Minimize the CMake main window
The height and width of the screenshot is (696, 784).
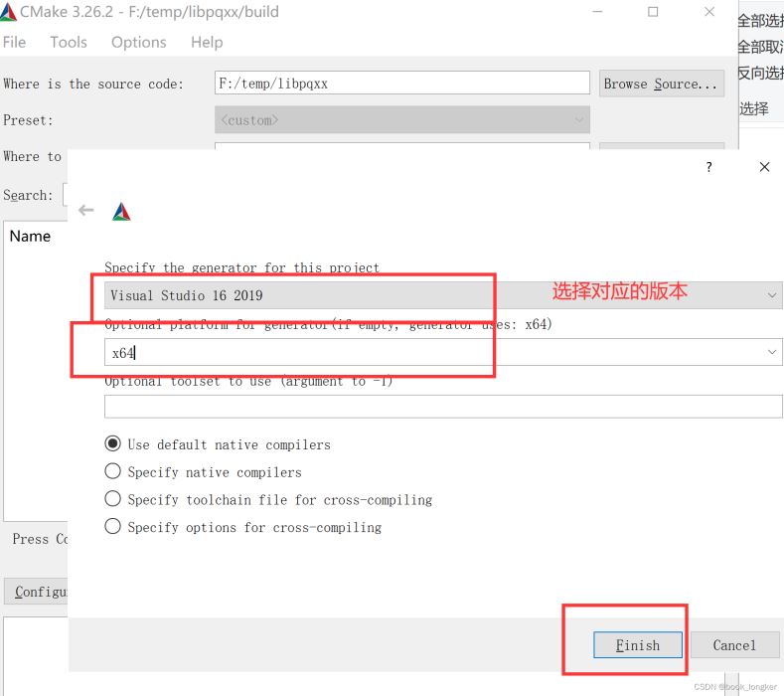click(x=597, y=12)
